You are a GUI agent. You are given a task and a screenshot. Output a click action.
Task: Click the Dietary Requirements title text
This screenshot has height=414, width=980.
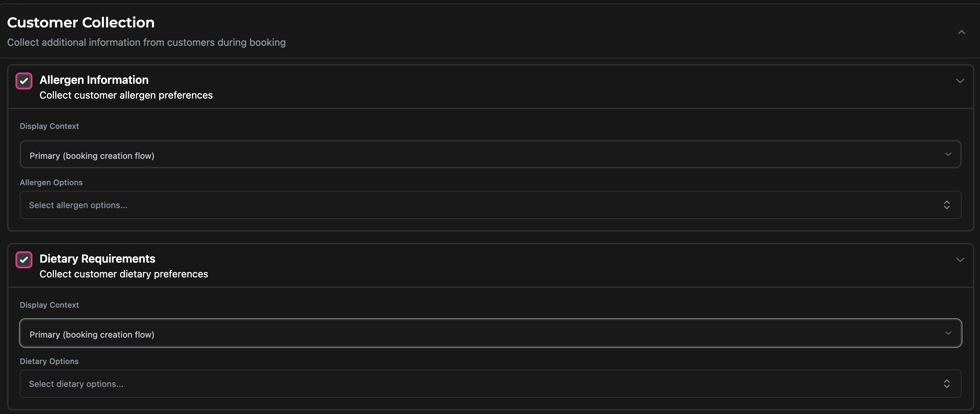[97, 259]
